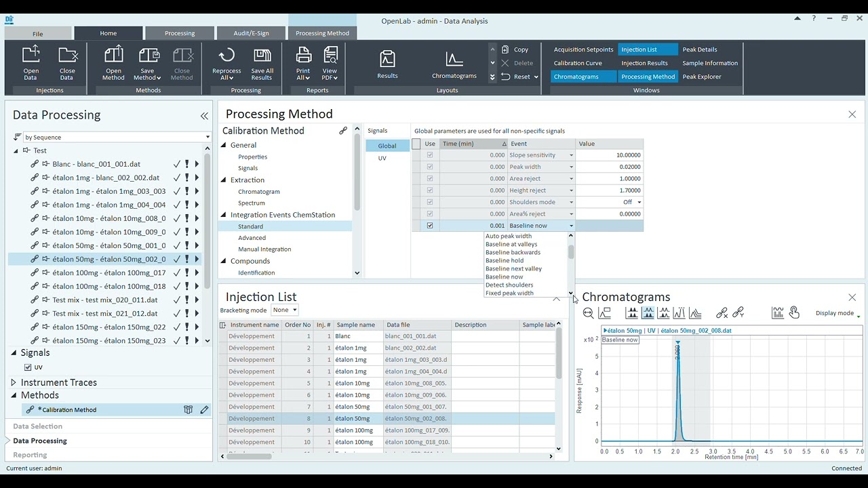
Task: Switch to the Processing Method ribbon tab
Action: coord(322,33)
